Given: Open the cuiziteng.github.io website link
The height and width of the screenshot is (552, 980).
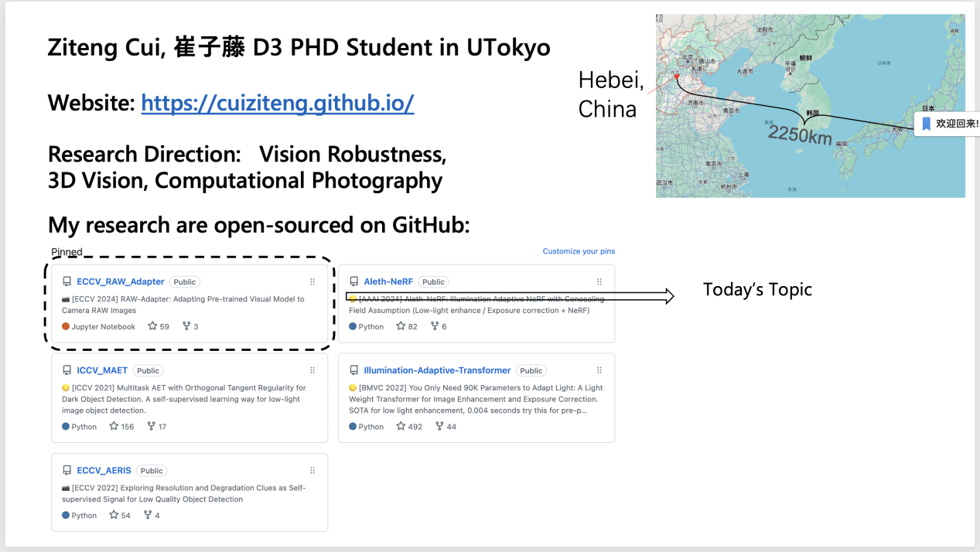Looking at the screenshot, I should (x=277, y=103).
